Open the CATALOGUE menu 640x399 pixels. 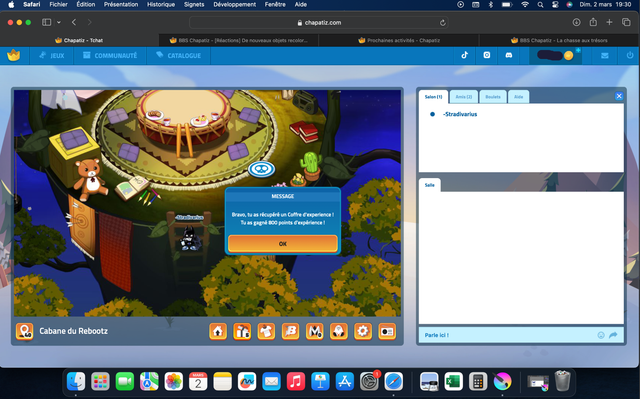[178, 55]
